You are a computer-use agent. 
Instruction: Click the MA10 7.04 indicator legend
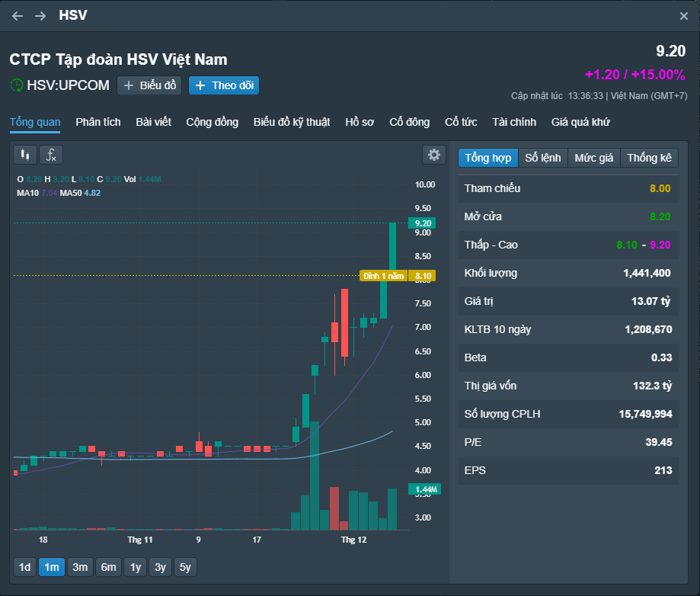point(37,193)
